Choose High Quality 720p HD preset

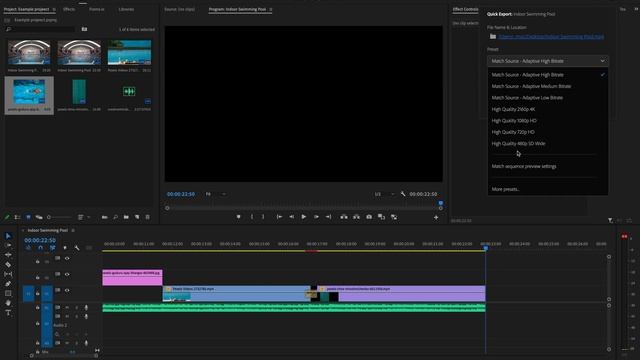[x=548, y=132]
